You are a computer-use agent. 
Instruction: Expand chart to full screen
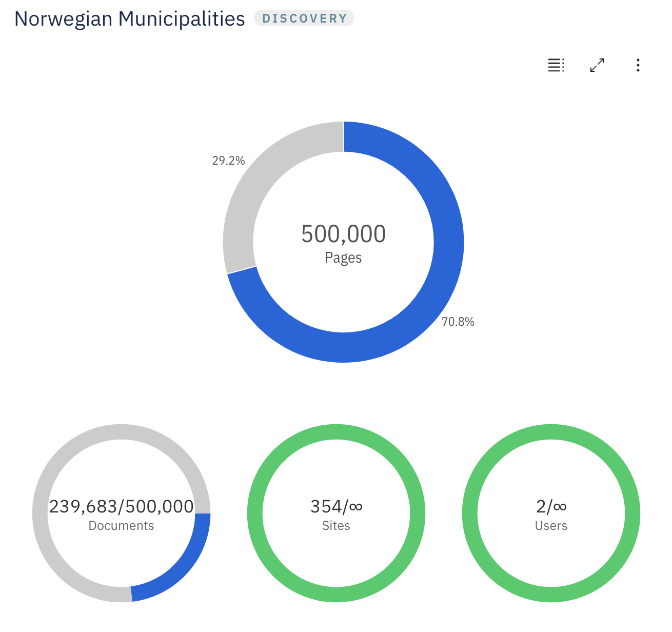pyautogui.click(x=597, y=65)
